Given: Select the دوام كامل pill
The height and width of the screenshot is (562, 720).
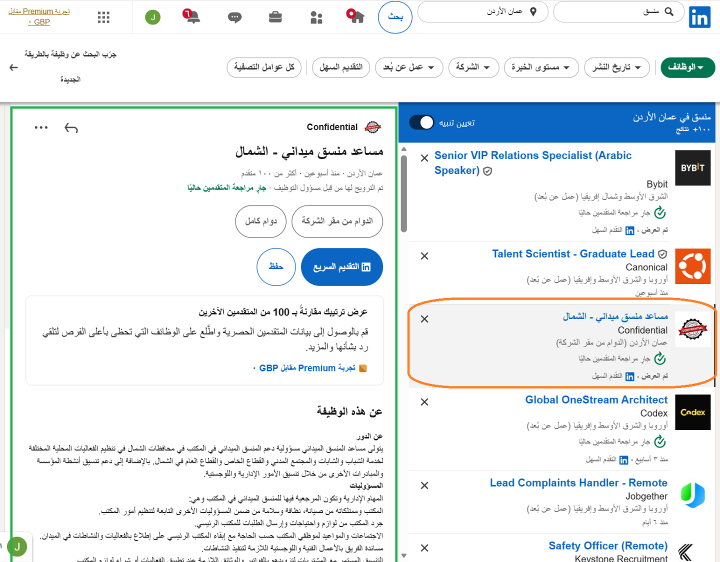Looking at the screenshot, I should click(261, 221).
